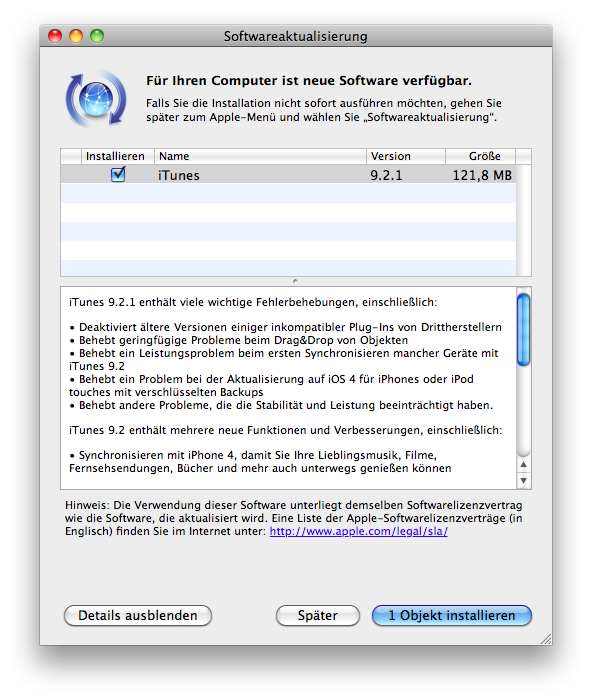This screenshot has width=592, height=700.
Task: Close the Softwareaktualisierung window
Action: (55, 36)
